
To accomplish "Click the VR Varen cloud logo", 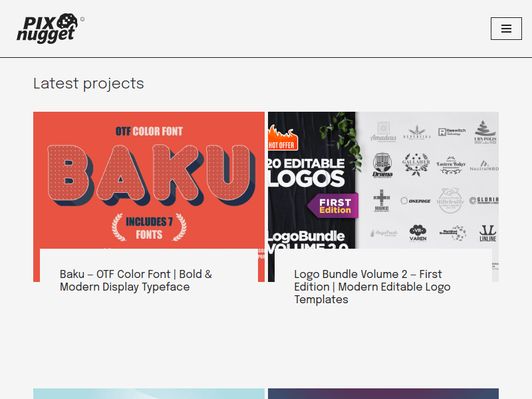I will (418, 233).
